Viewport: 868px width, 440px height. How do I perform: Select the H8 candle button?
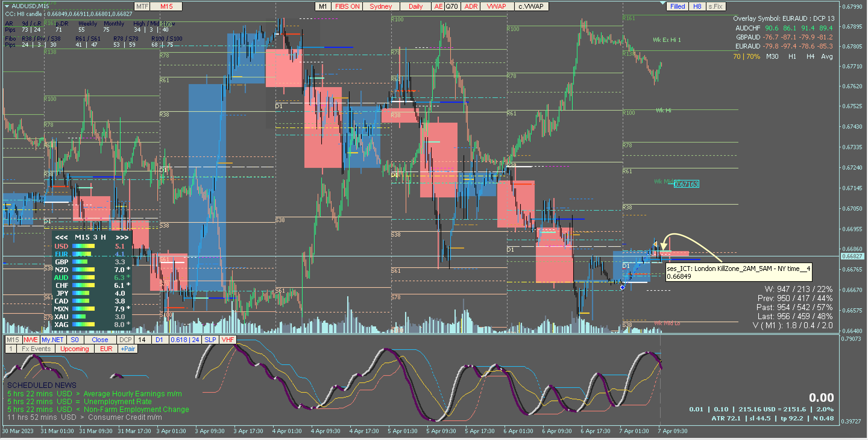click(x=697, y=6)
